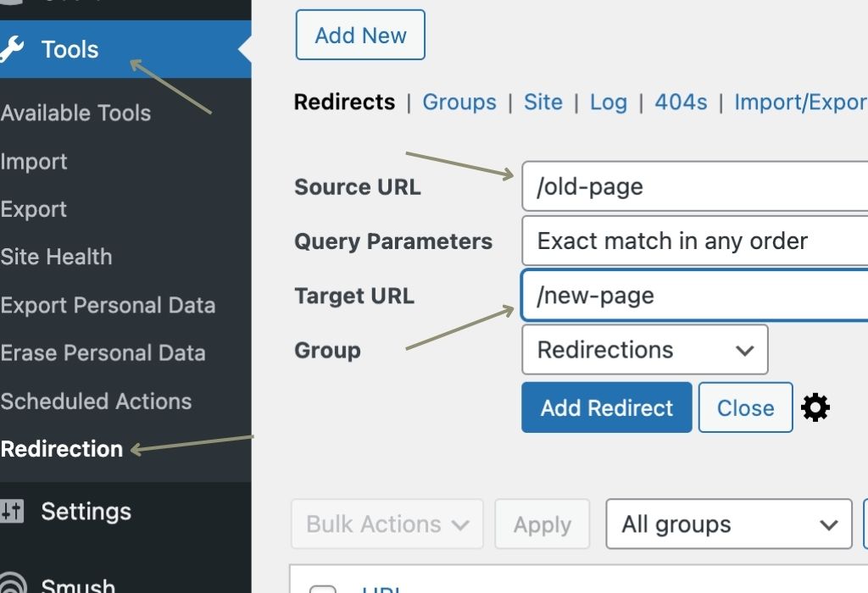Select Site Health in the sidebar
Viewport: 868px width, 593px height.
click(57, 257)
